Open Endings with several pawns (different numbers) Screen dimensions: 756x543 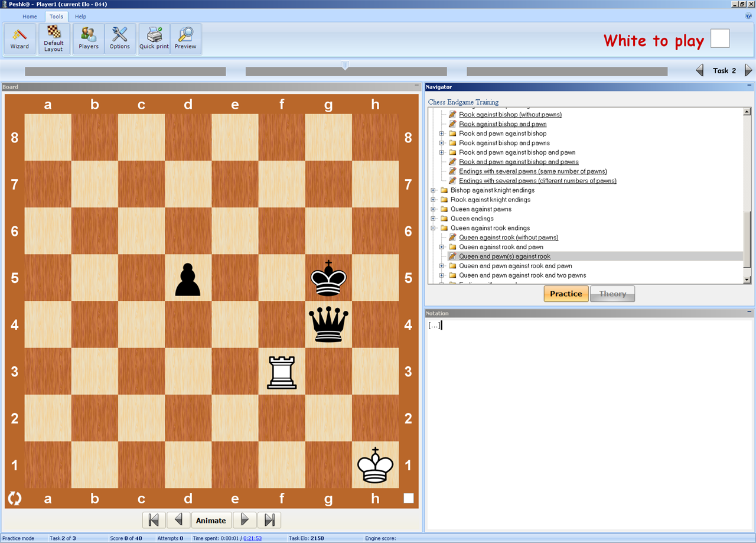pyautogui.click(x=537, y=181)
